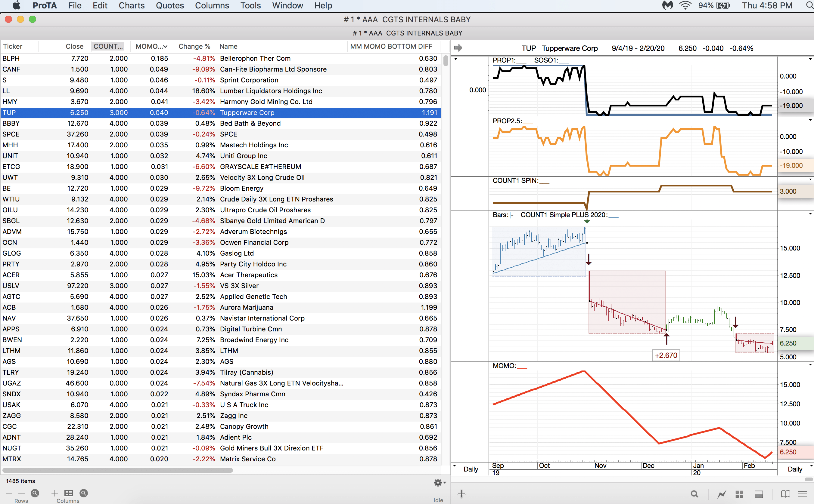Click the gray arrow beside TUP title
This screenshot has height=504, width=814.
point(458,48)
